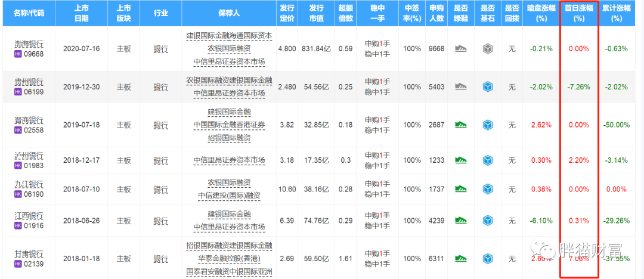
Task: Click the HK badge beside code 06199
Action: click(x=18, y=92)
